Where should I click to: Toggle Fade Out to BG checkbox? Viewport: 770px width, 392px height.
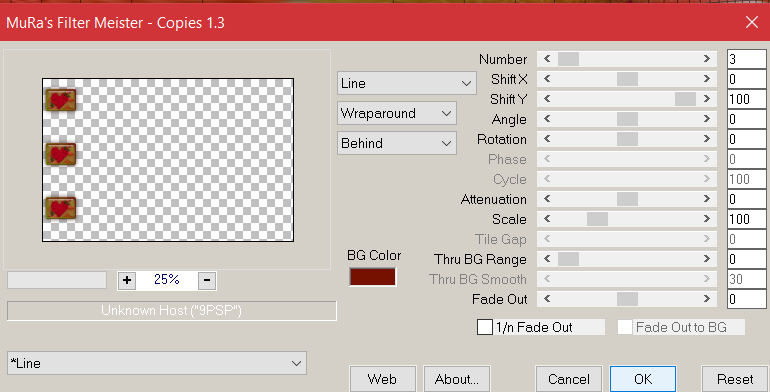click(x=625, y=327)
